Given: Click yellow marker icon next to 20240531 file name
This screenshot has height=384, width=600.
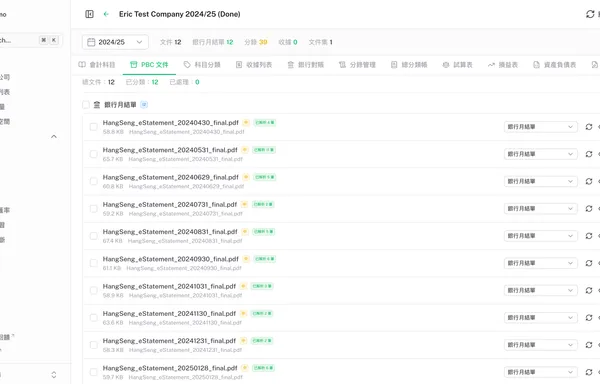Looking at the screenshot, I should point(245,150).
